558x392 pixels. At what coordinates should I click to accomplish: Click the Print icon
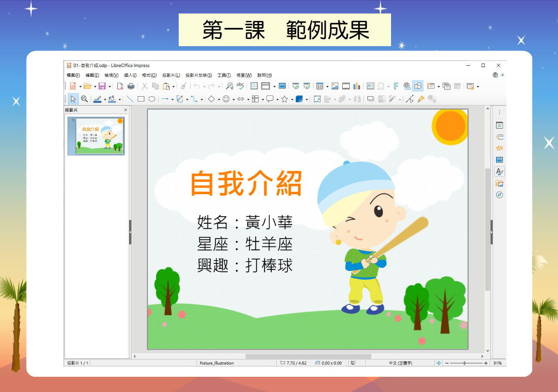tap(131, 86)
